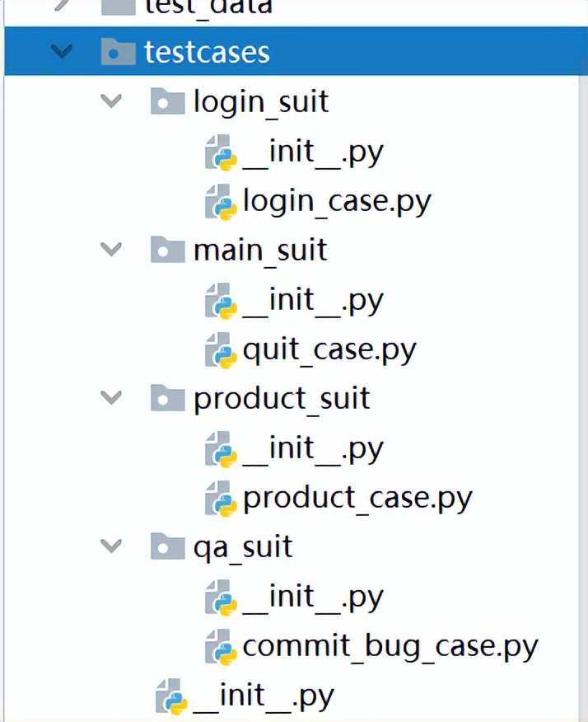
Task: Collapse the main_suit folder chevron
Action: pyautogui.click(x=110, y=250)
